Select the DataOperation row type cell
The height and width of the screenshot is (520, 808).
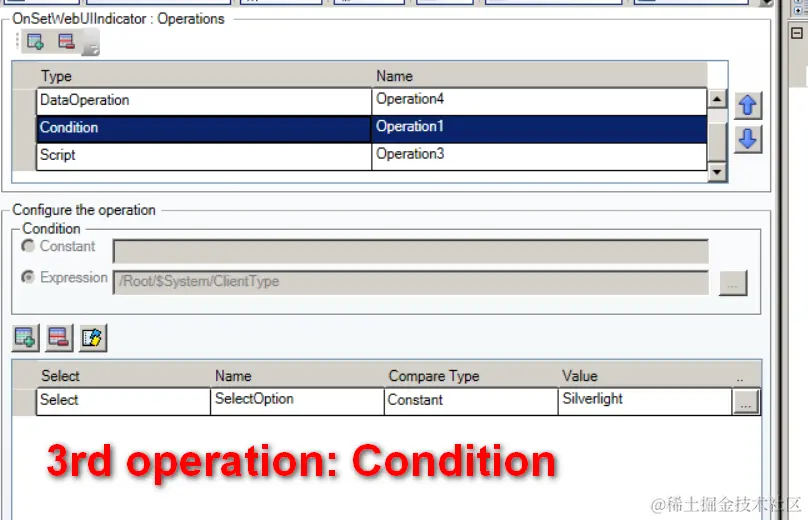point(204,101)
